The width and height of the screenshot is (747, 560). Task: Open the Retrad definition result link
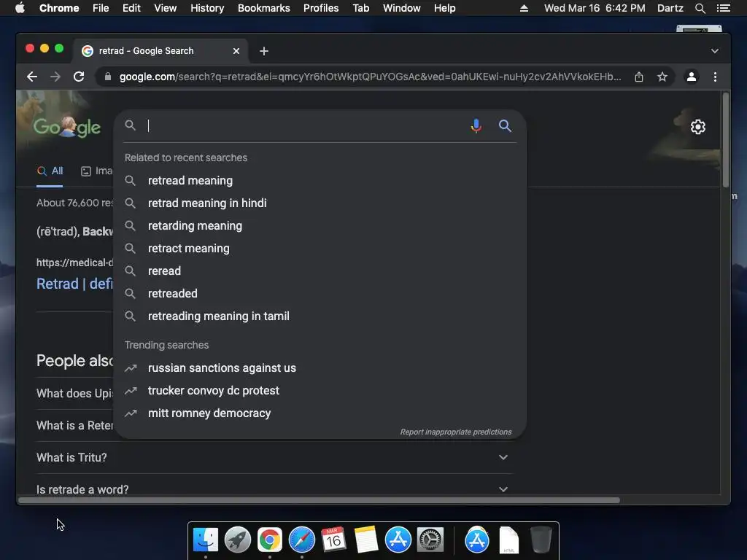coord(74,284)
